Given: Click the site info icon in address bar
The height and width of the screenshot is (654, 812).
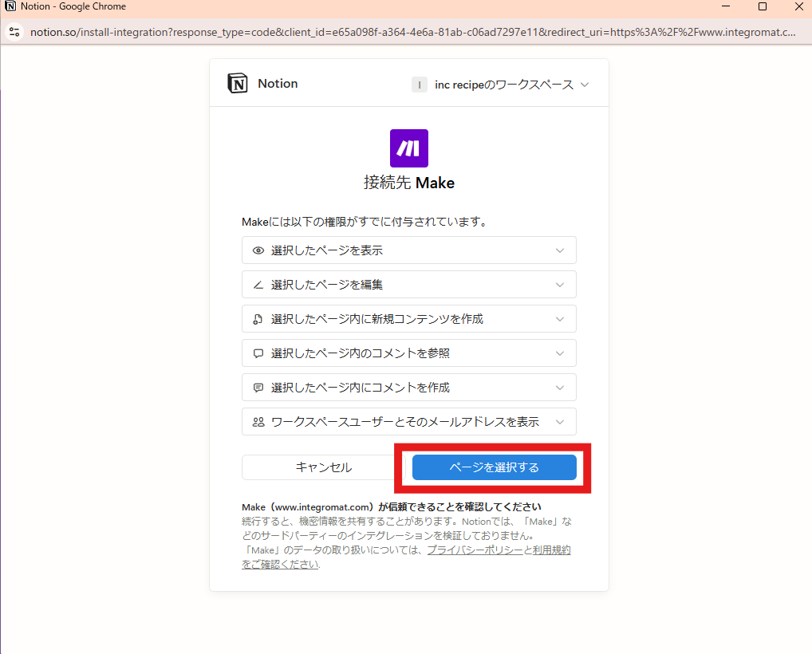Looking at the screenshot, I should (14, 33).
